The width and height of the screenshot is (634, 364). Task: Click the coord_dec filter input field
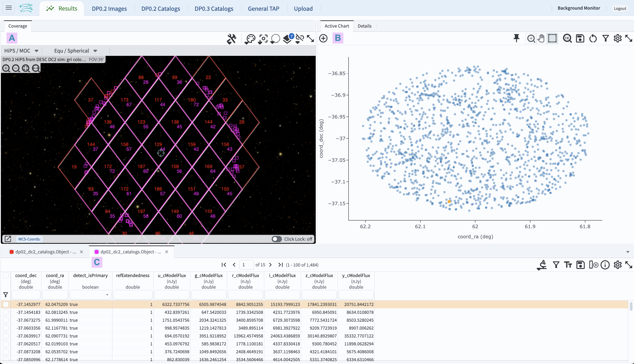pyautogui.click(x=26, y=295)
